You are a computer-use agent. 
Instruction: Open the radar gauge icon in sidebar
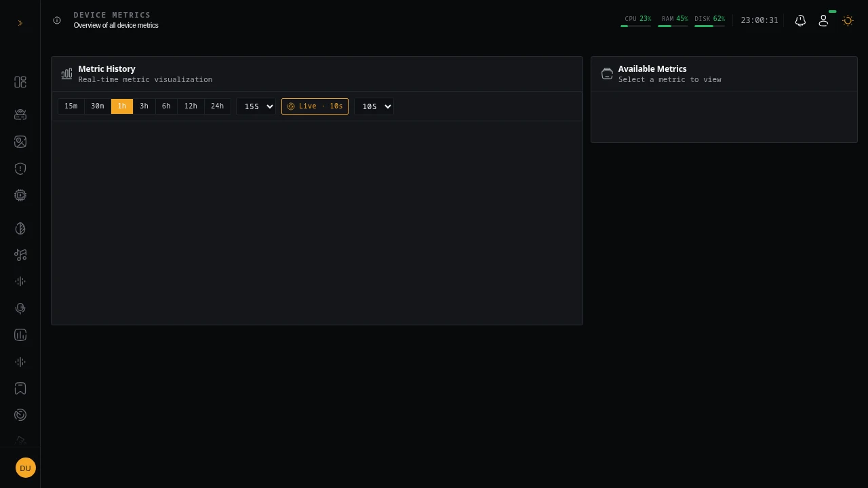(20, 415)
